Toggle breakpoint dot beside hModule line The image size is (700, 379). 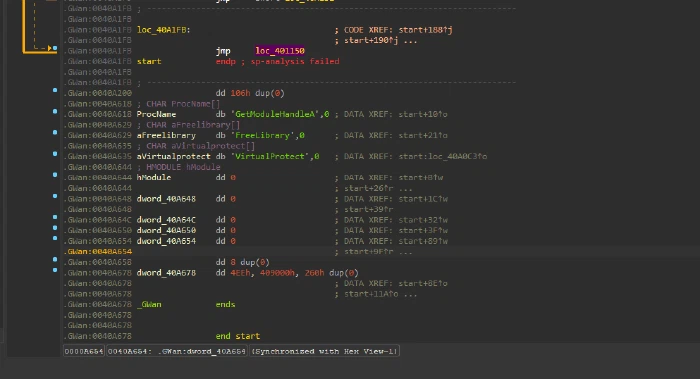55,175
